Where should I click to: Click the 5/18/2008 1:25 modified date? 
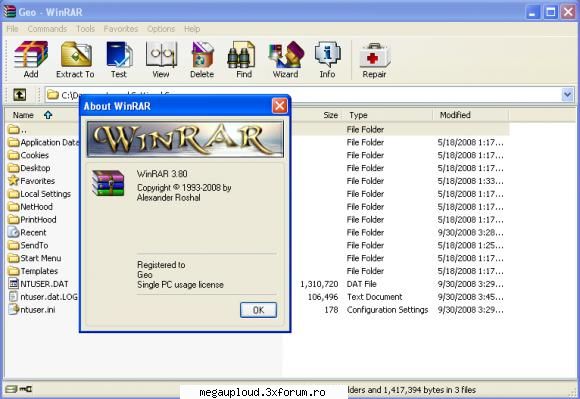(470, 245)
